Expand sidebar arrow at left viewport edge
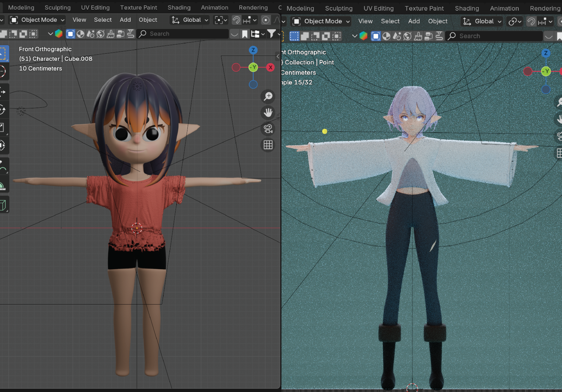This screenshot has width=562, height=392. 278,56
